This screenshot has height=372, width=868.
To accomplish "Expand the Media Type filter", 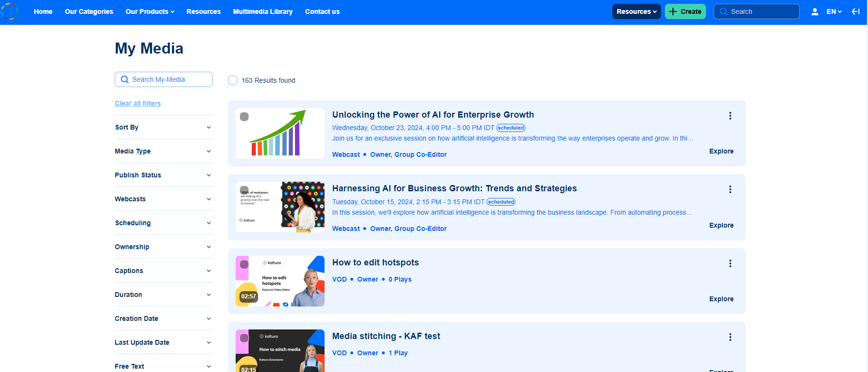I will (163, 151).
